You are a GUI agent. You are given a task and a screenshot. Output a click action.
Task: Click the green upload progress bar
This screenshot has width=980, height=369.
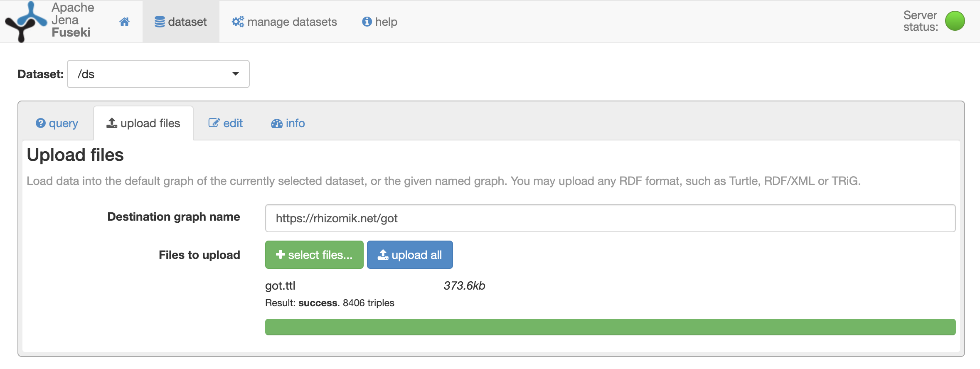pyautogui.click(x=610, y=327)
